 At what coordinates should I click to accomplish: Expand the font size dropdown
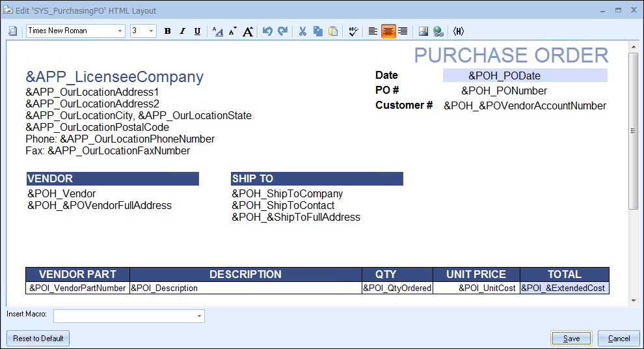coord(152,31)
